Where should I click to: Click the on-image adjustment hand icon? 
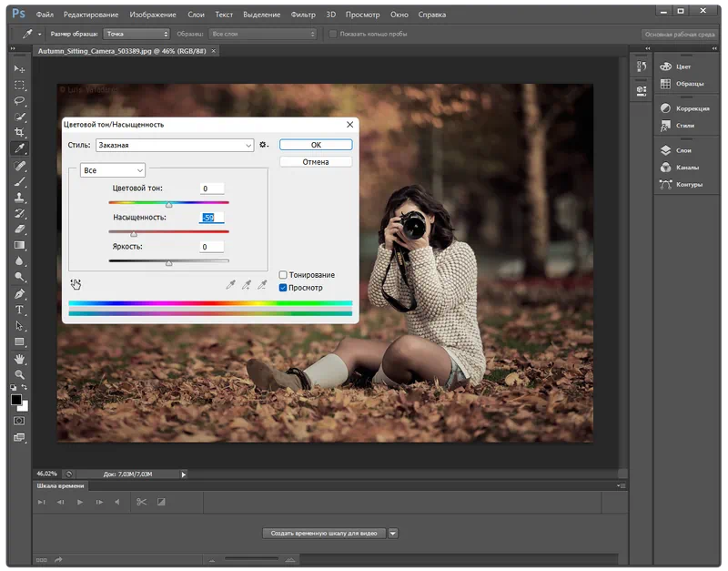coord(76,284)
